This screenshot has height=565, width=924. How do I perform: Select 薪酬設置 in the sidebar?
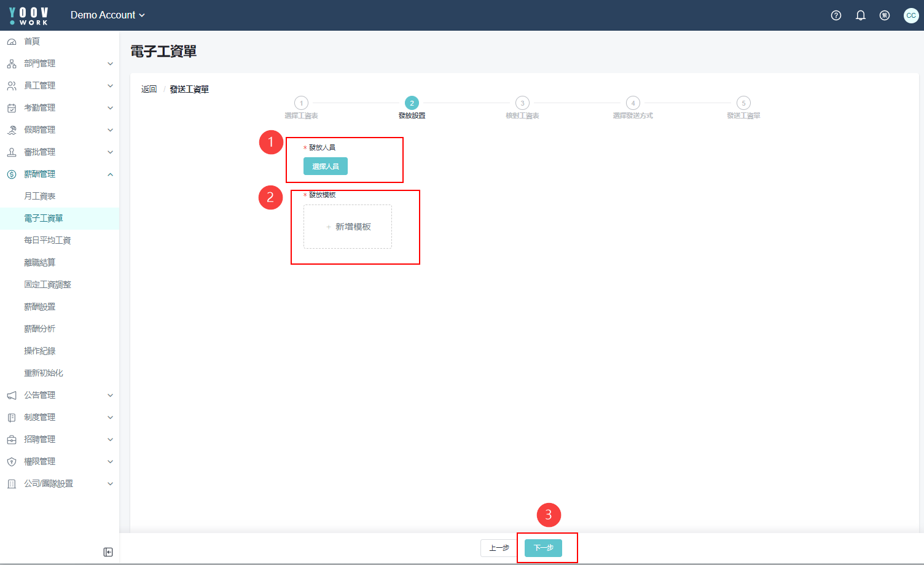tap(40, 307)
